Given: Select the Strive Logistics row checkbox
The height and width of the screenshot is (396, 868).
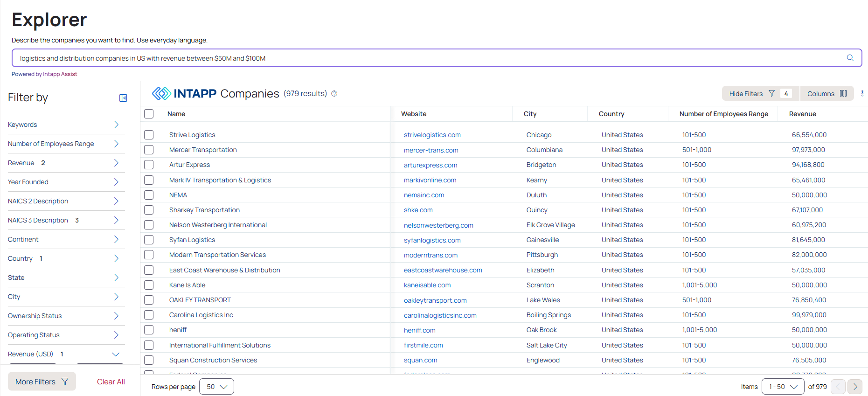Looking at the screenshot, I should tap(149, 135).
